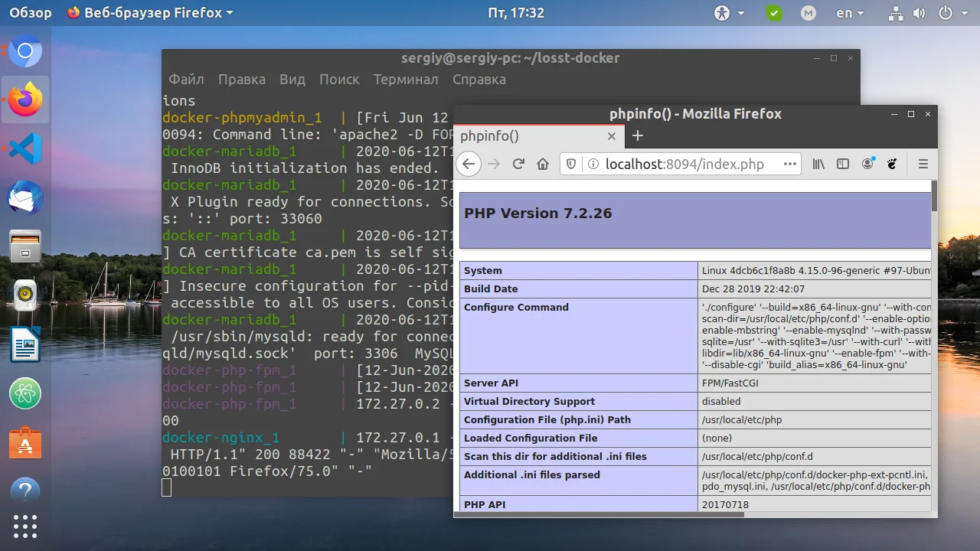Open a new Firefox tab

point(637,135)
